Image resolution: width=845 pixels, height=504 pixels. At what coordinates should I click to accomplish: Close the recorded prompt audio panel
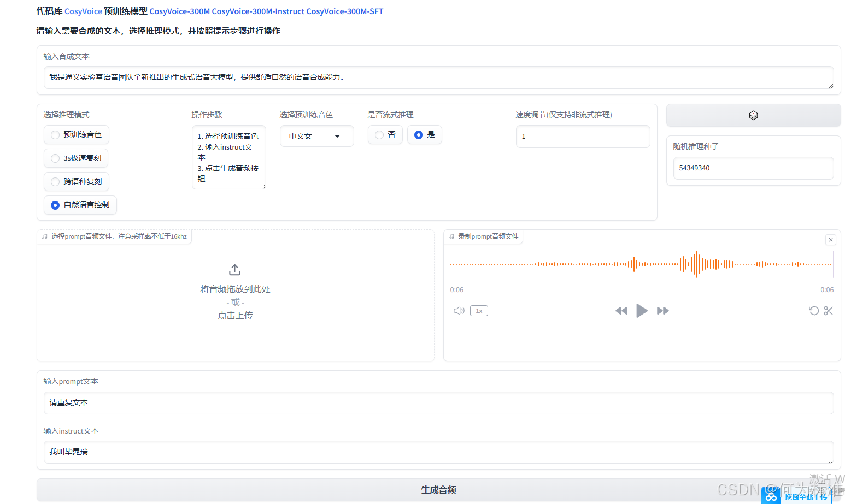coord(830,240)
